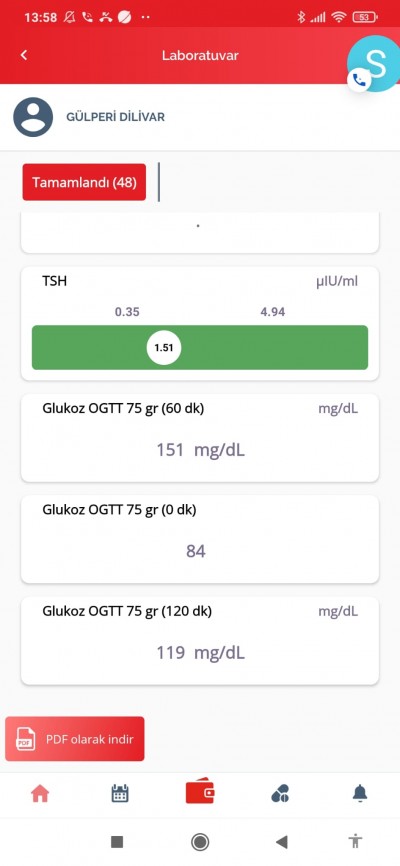Open the medications pills icon
Viewport: 400px width, 866px height.
[x=280, y=794]
